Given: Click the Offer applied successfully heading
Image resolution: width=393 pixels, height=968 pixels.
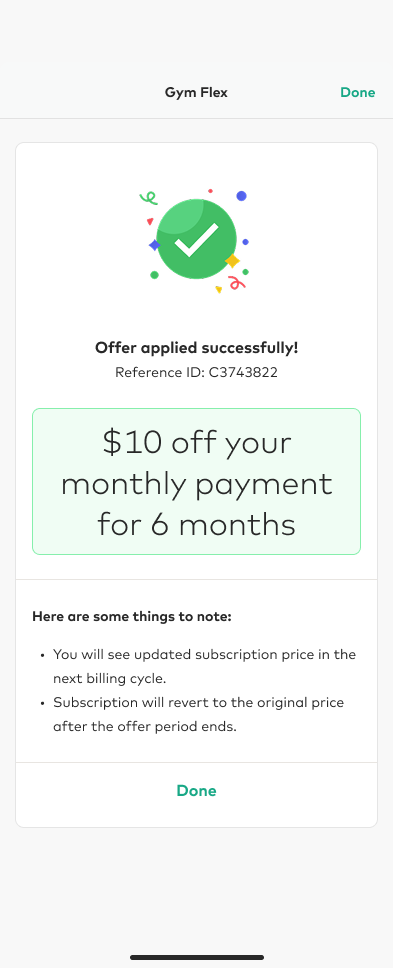Looking at the screenshot, I should pyautogui.click(x=196, y=348).
